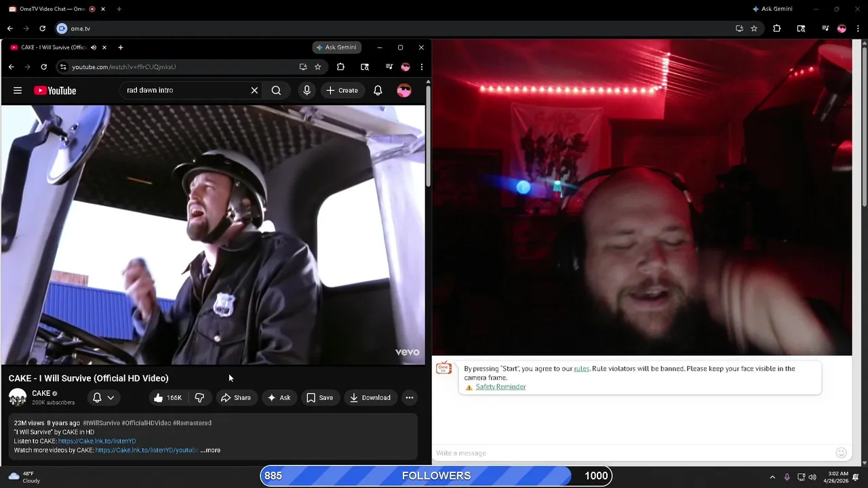Open Chrome profile avatar in YouTube window
The image size is (868, 488).
[x=406, y=67]
